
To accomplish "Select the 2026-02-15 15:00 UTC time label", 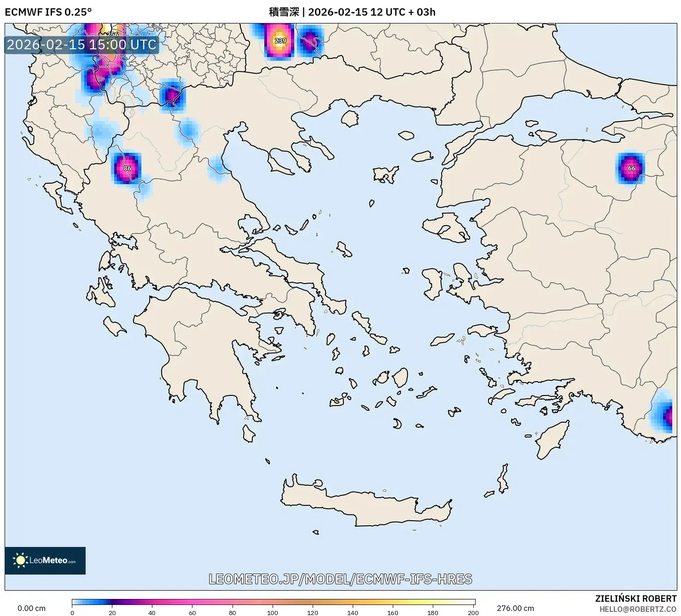I will click(81, 45).
